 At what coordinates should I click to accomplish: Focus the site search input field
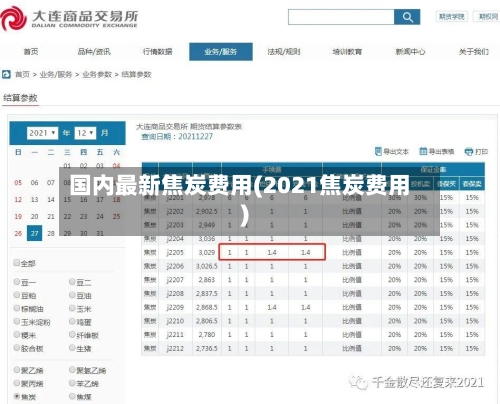(341, 17)
